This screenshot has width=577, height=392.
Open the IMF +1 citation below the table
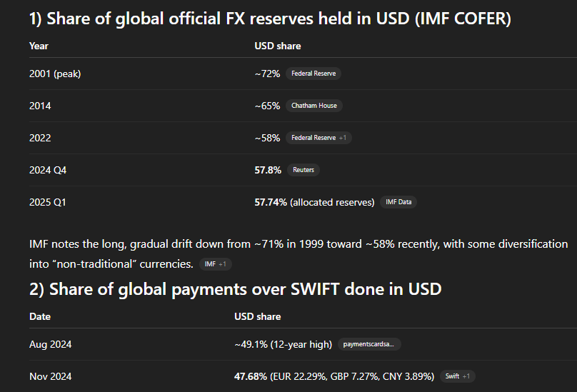(x=215, y=264)
